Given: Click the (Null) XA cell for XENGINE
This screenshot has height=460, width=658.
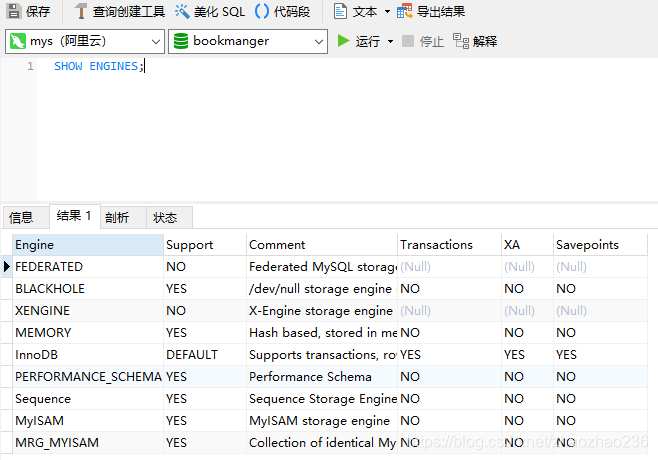Looking at the screenshot, I should [x=527, y=311].
